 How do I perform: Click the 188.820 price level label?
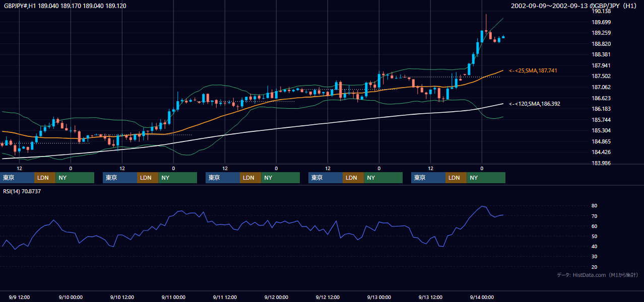[x=601, y=44]
